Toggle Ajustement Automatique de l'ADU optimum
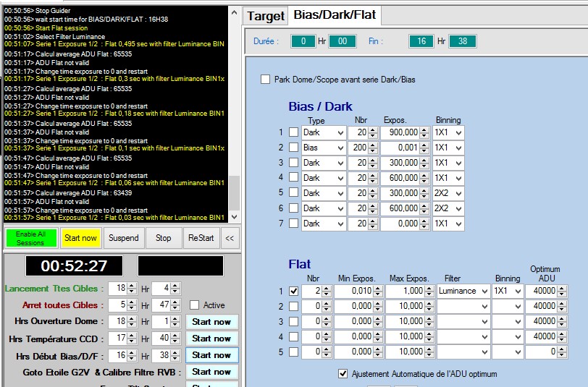 pos(343,373)
